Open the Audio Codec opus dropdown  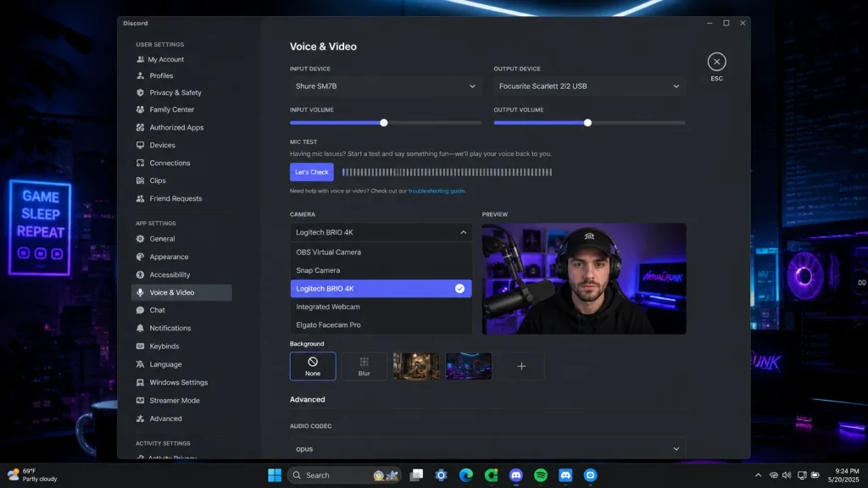tap(487, 449)
